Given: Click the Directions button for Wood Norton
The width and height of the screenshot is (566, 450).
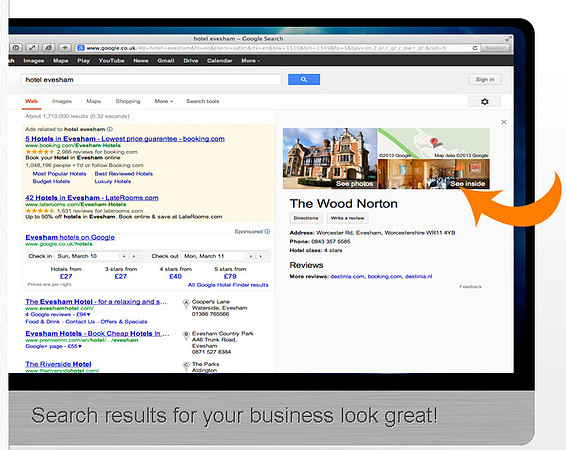Looking at the screenshot, I should pos(306,218).
